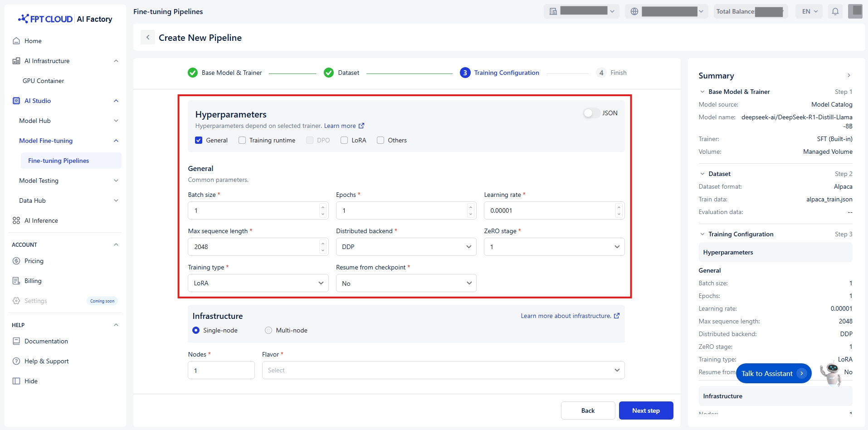Select the Multi-node radio button
The image size is (868, 430).
pos(268,330)
